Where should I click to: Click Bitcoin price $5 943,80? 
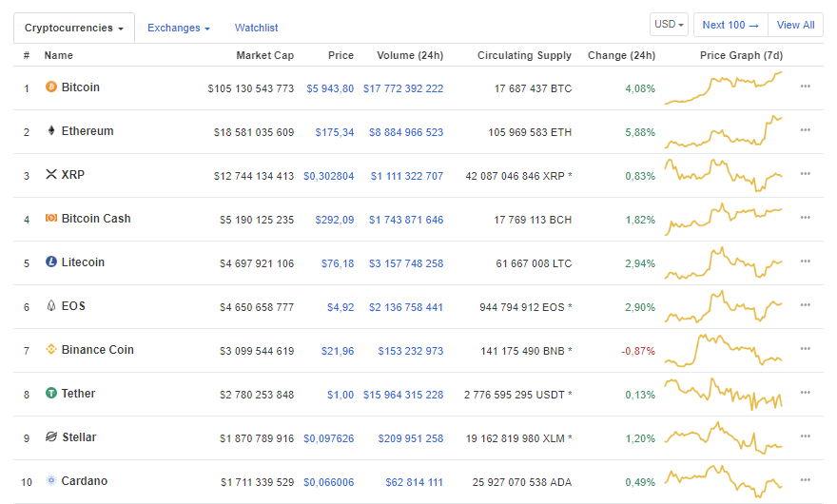[x=330, y=88]
